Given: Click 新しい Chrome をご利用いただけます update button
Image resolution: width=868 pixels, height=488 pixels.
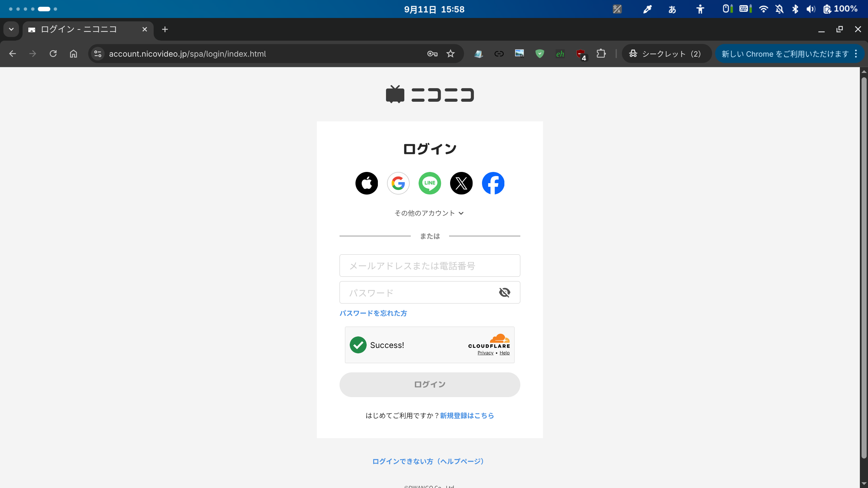Looking at the screenshot, I should [x=785, y=54].
